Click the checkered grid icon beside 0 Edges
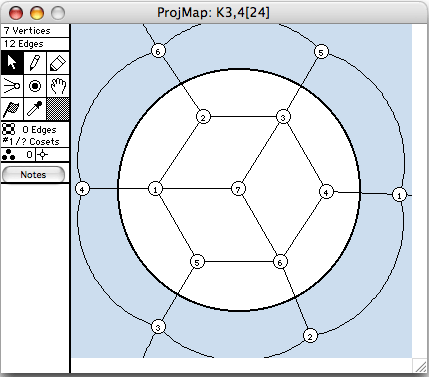This screenshot has height=377, width=429. [9, 129]
